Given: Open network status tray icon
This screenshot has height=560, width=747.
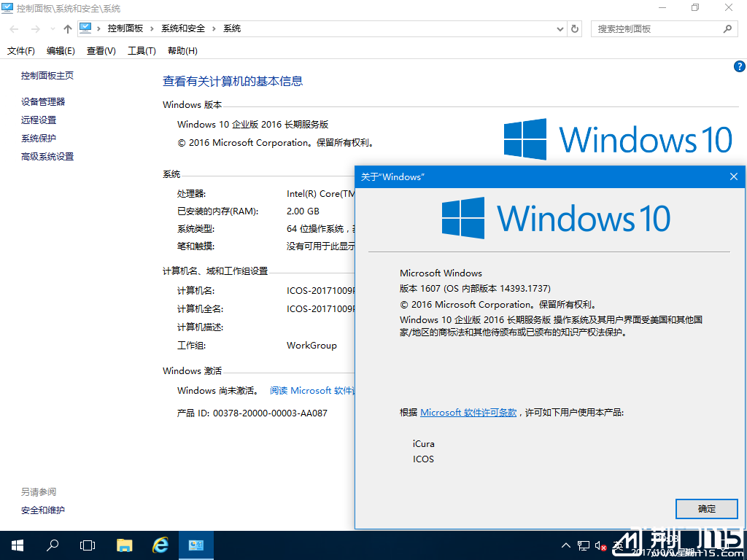Looking at the screenshot, I should (583, 545).
